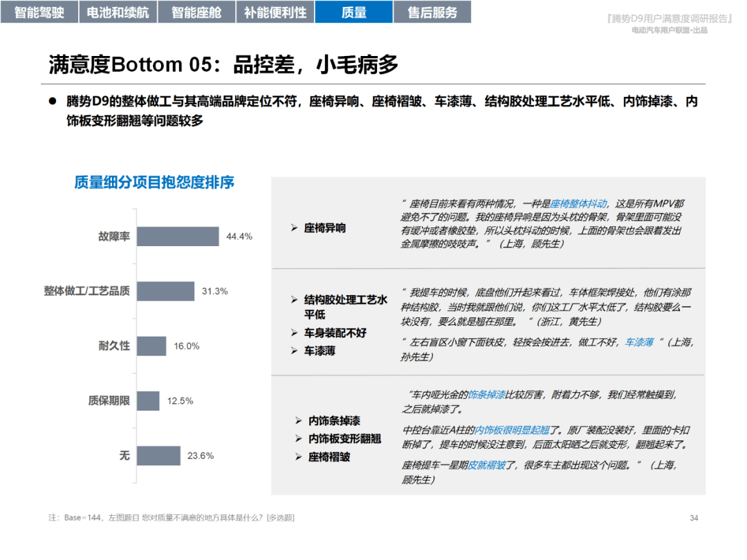Click chart title 质量细分项目抱怨度排序
This screenshot has width=747, height=560.
[x=154, y=182]
